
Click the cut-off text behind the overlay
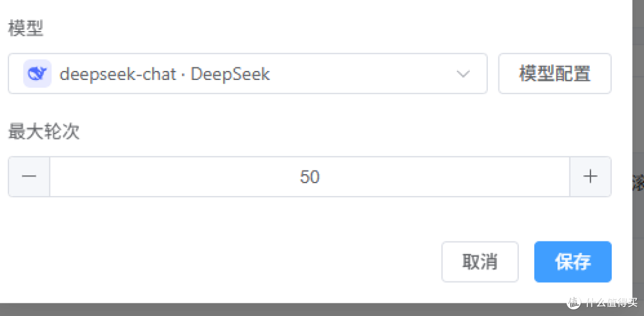point(637,183)
